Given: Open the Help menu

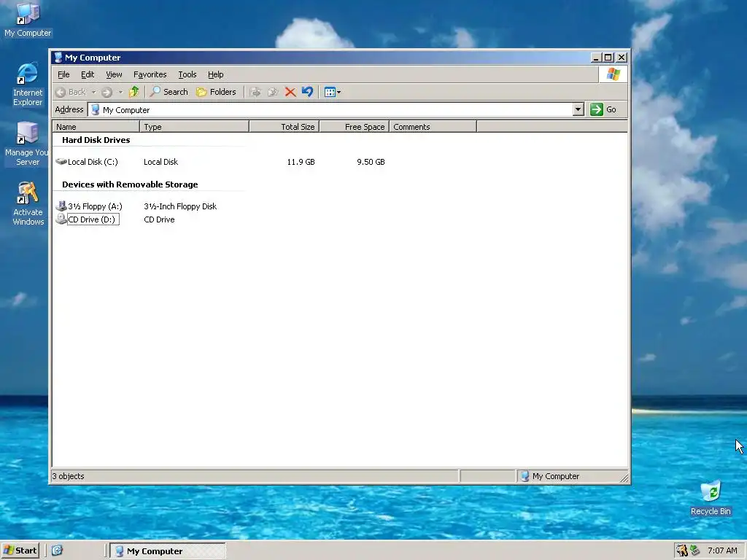Looking at the screenshot, I should (215, 74).
